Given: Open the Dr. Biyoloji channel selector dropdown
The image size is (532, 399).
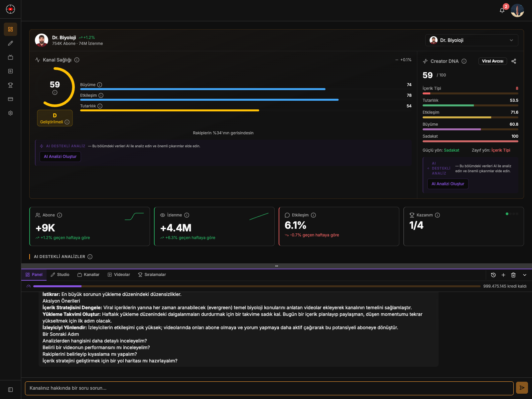Looking at the screenshot, I should tap(471, 40).
